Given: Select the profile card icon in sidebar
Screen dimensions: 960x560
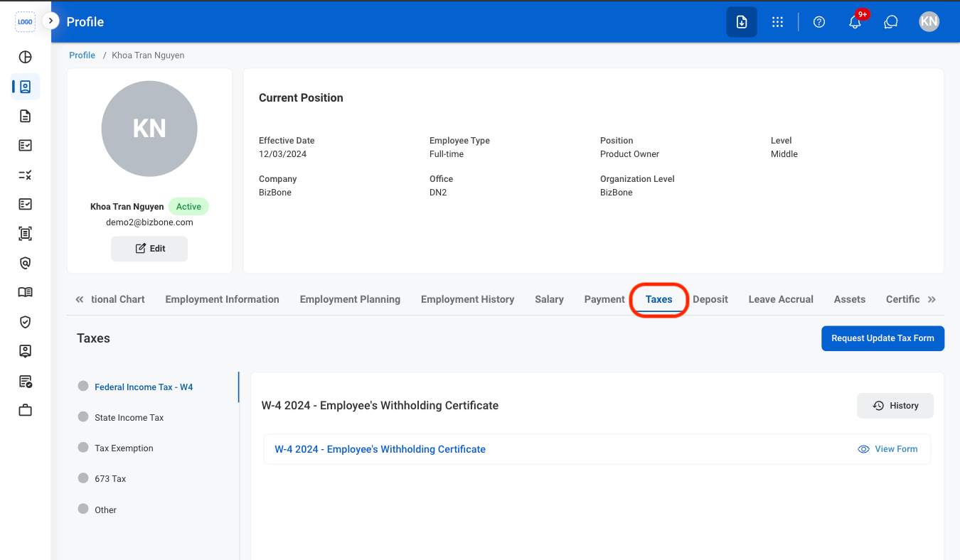Looking at the screenshot, I should click(25, 87).
